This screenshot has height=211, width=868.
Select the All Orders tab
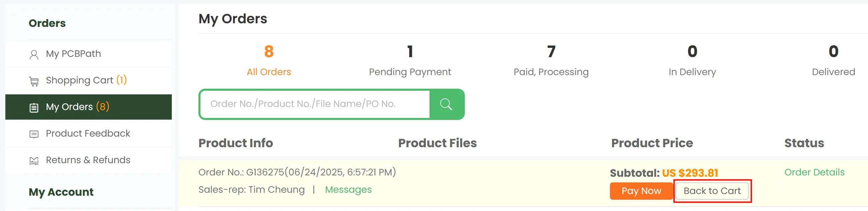point(269,61)
